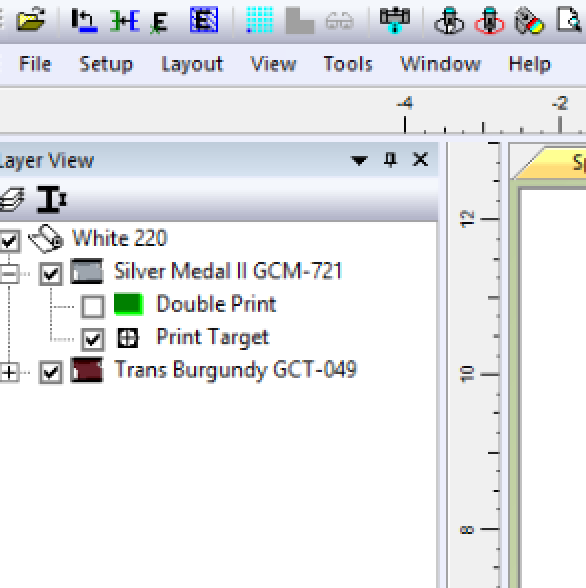Toggle the Trans Burgundy GCT-049 checkbox
The height and width of the screenshot is (588, 586).
pos(51,372)
